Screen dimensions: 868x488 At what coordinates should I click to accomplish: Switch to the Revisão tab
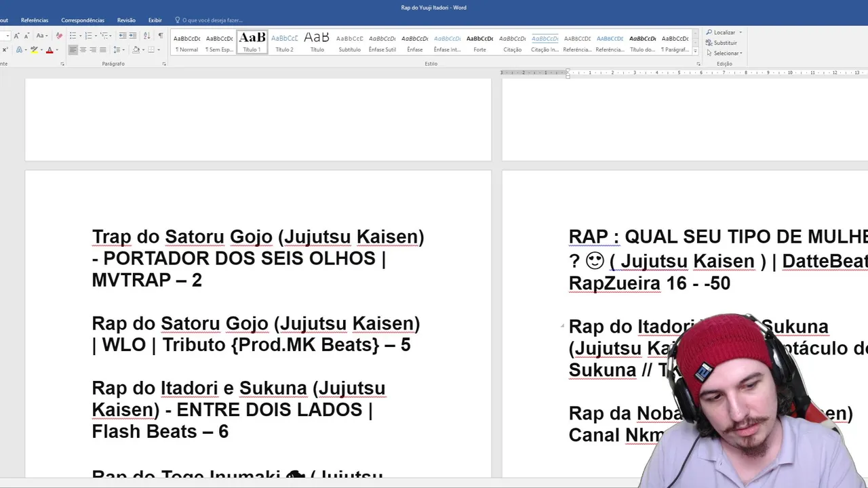coord(126,20)
